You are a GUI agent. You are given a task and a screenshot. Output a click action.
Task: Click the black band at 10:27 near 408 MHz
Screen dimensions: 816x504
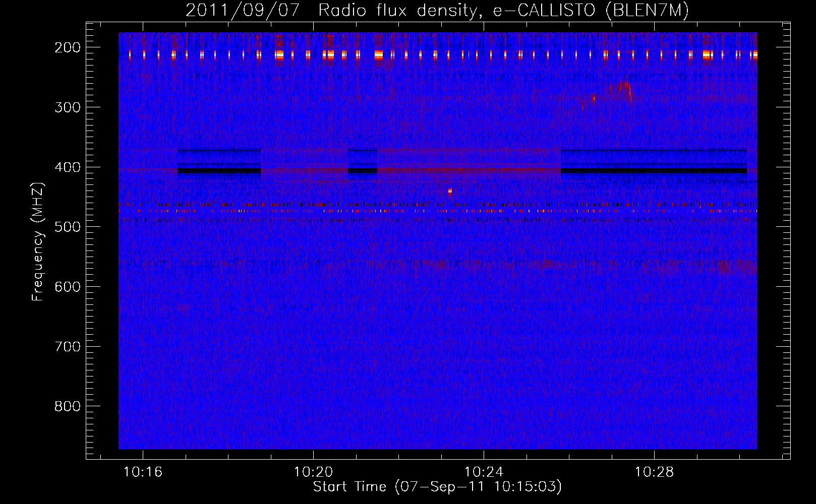(x=654, y=171)
